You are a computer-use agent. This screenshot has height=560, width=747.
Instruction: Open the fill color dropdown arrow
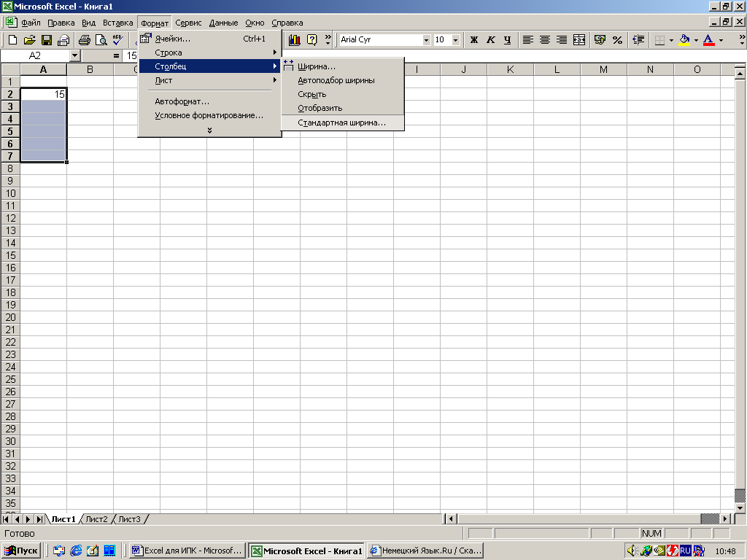(696, 40)
